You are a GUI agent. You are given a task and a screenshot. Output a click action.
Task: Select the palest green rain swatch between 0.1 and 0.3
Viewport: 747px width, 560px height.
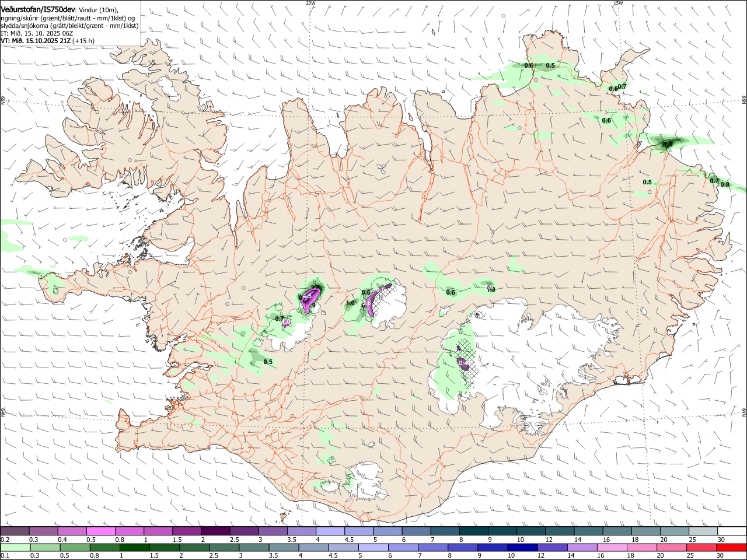coord(16,547)
